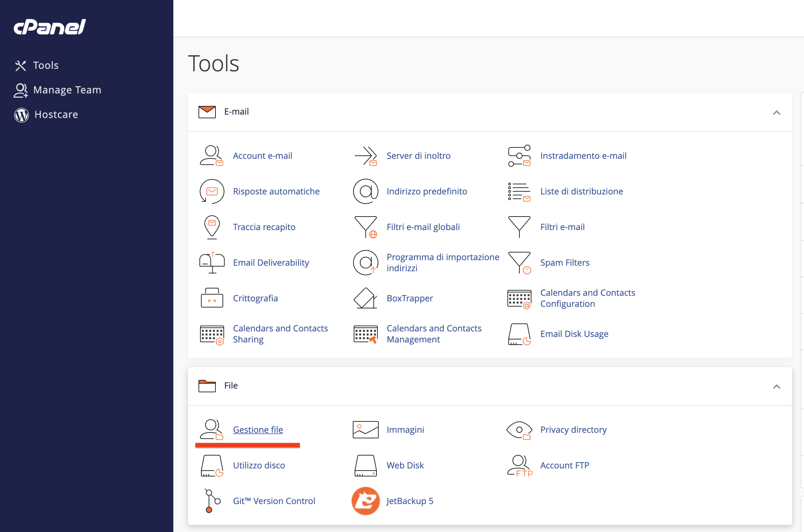Viewport: 804px width, 532px height.
Task: Click the Traccia recapito pin icon
Action: pyautogui.click(x=212, y=227)
